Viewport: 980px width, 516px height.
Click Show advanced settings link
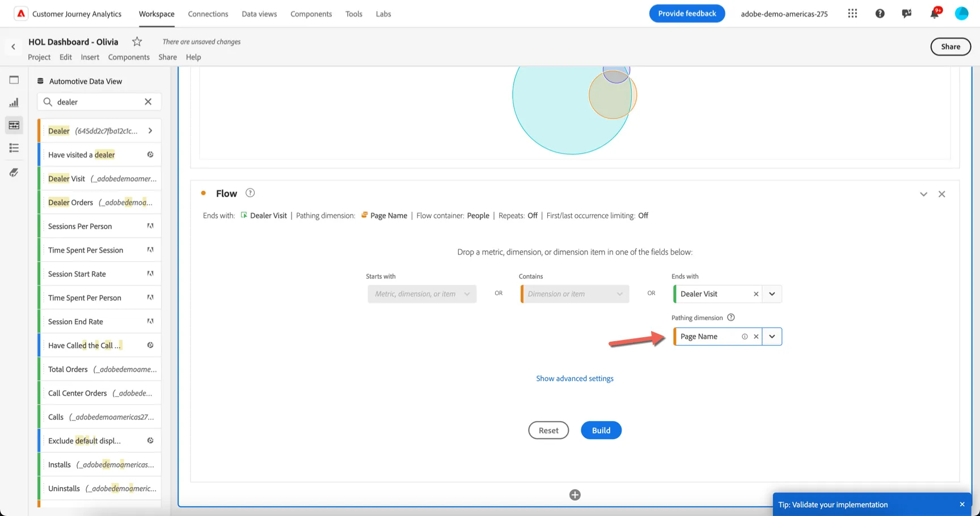pos(575,379)
